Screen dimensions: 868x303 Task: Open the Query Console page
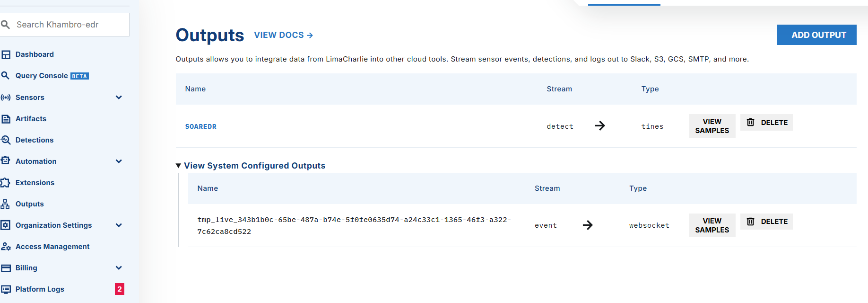point(42,76)
